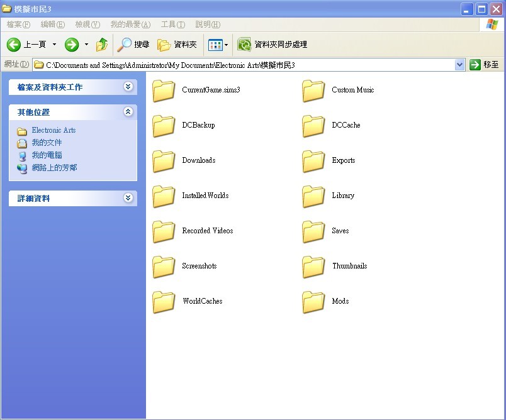Viewport: 506px width, 420px height.
Task: Select the Installed Worlds folder icon
Action: [164, 196]
